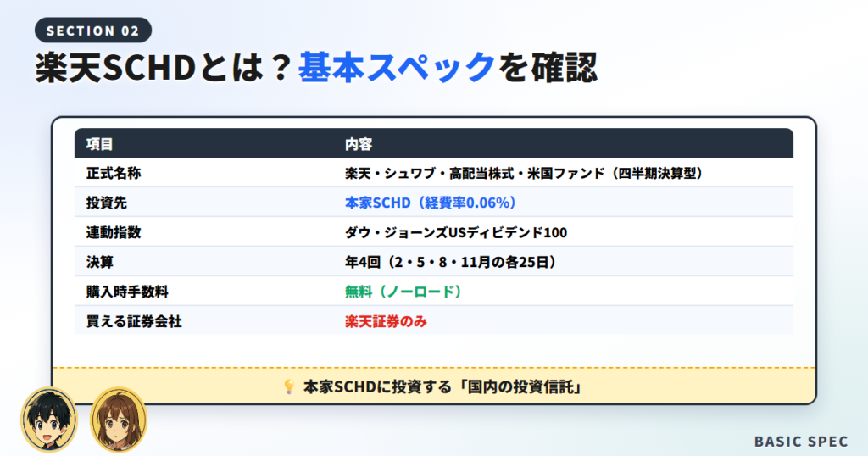Click the green 無料（ノーロード） text
The height and width of the screenshot is (456, 868).
coord(403,292)
